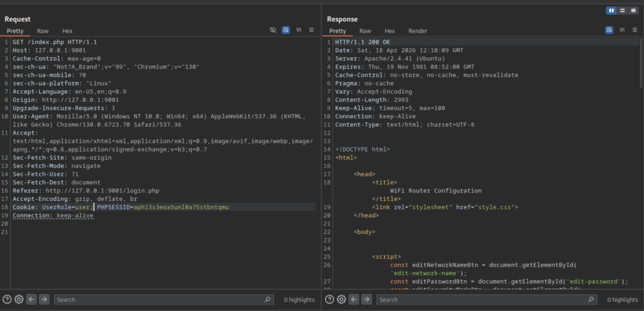Switch Response view to the Hex tab
Viewport: 644px width, 311px height.
pyautogui.click(x=390, y=31)
